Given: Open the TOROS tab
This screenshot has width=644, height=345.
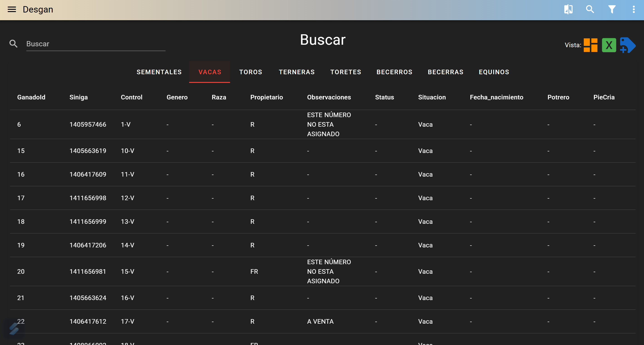Looking at the screenshot, I should pyautogui.click(x=250, y=72).
